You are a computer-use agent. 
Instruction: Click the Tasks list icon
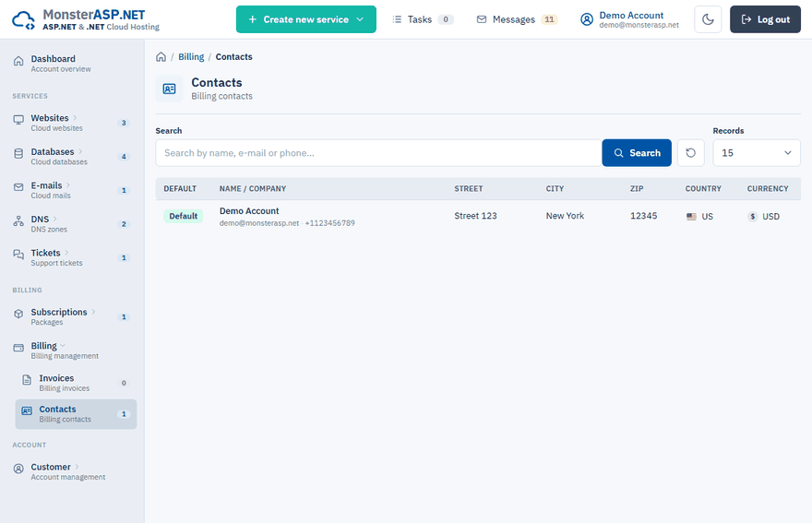pos(397,19)
